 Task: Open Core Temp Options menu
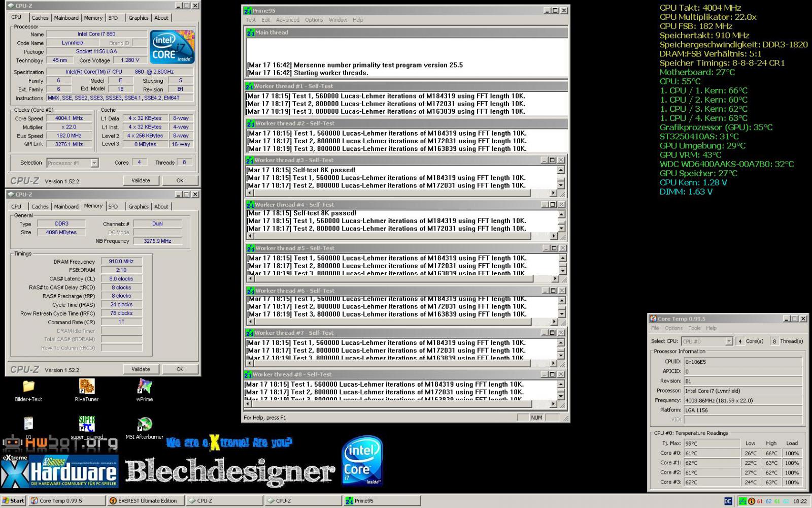coord(673,328)
